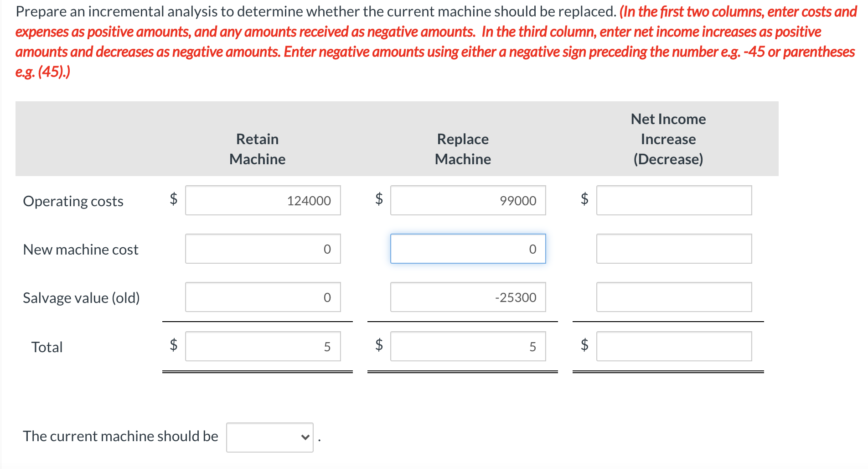868x469 pixels.
Task: Click the Salvage value Retain Machine field showing 0
Action: [263, 297]
